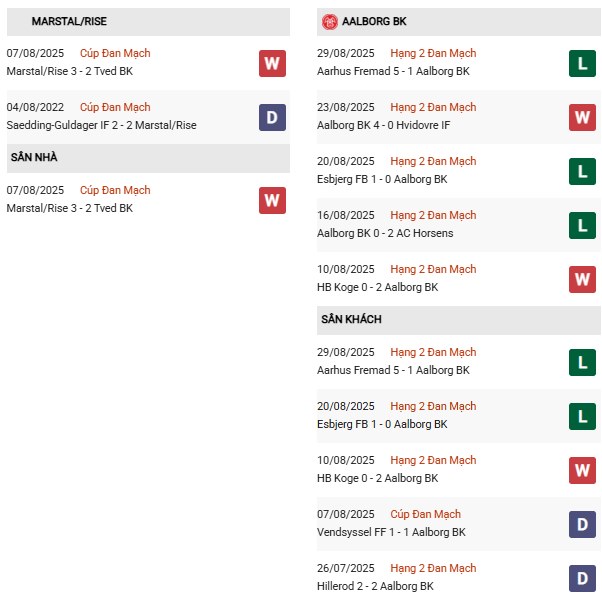Click the Hillerod 2 - 2 Aalborg BK result
602x604 pixels.
pyautogui.click(x=375, y=586)
